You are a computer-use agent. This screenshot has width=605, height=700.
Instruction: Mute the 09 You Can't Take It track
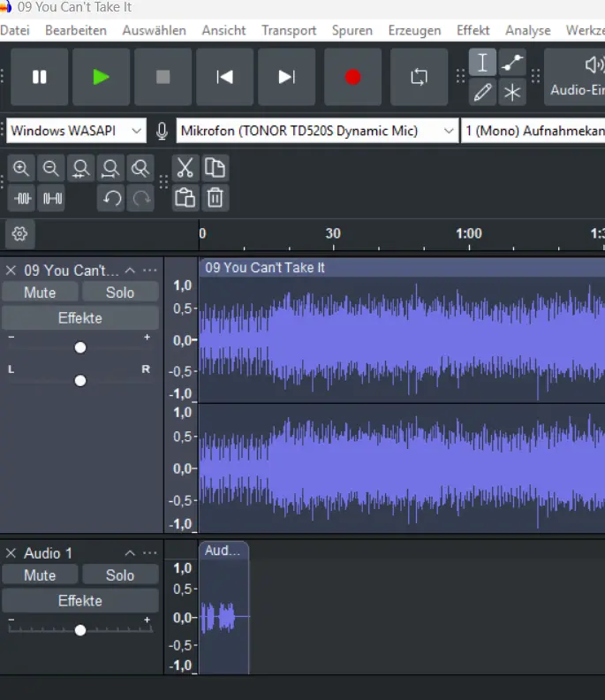tap(40, 293)
